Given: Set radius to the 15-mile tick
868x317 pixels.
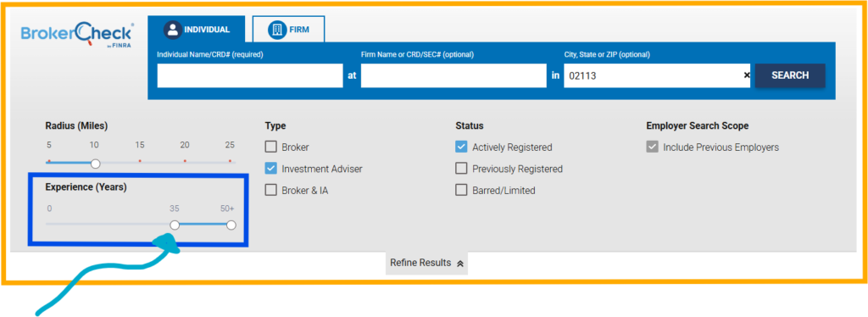Looking at the screenshot, I should 140,161.
